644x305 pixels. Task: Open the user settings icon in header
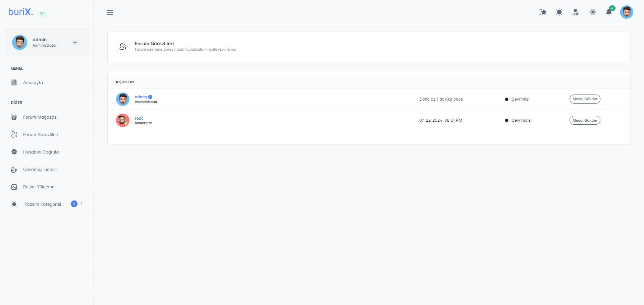click(576, 12)
